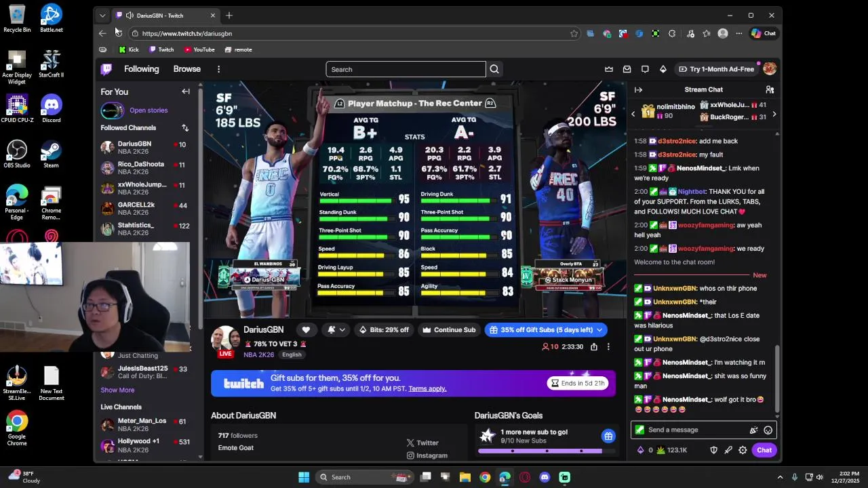The width and height of the screenshot is (868, 488).
Task: Open the browser favorites list icon
Action: (x=707, y=33)
